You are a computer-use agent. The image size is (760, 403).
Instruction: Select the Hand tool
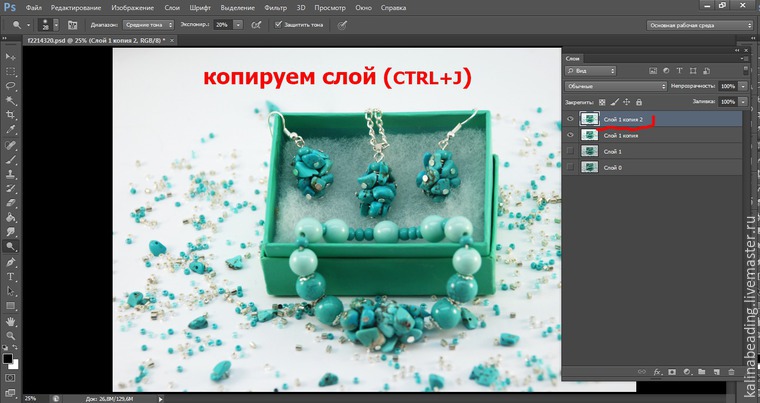pyautogui.click(x=10, y=322)
